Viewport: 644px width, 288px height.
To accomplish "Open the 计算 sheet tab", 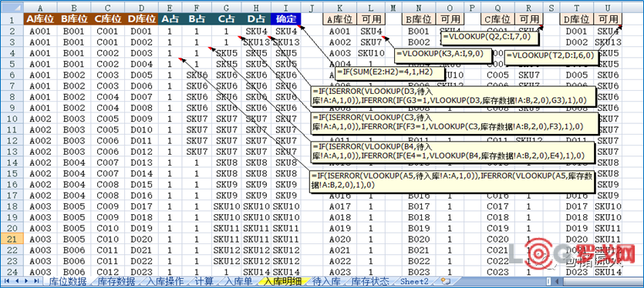I will [204, 281].
